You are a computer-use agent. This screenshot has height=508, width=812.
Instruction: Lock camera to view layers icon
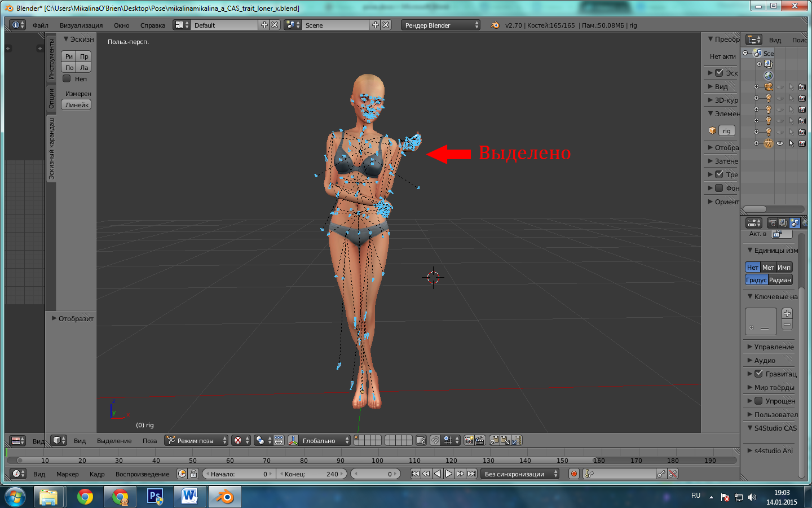[421, 440]
